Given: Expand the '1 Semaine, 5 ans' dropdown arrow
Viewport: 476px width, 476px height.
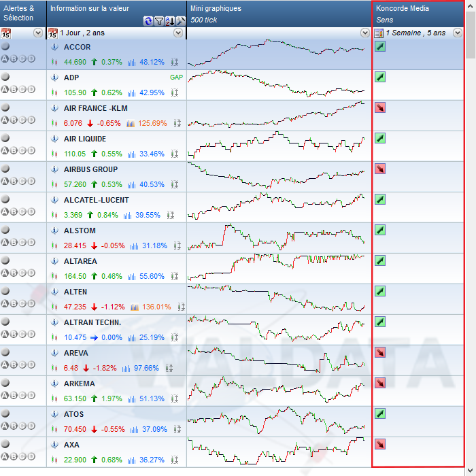Looking at the screenshot, I should [x=458, y=33].
